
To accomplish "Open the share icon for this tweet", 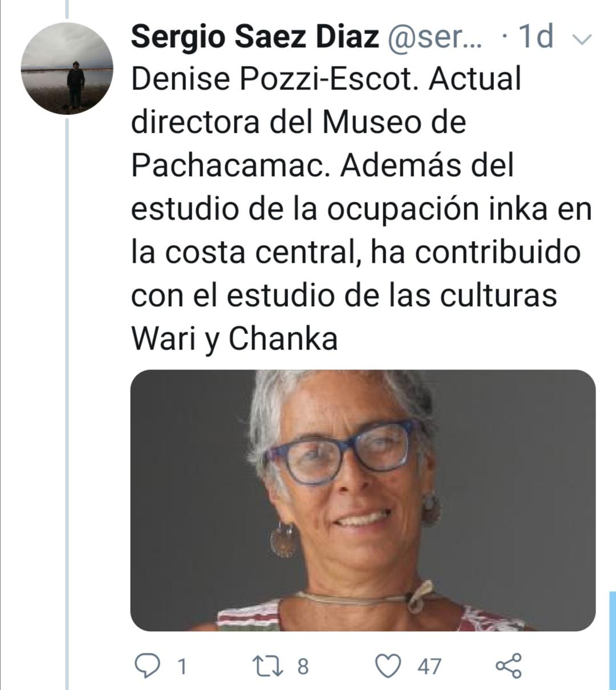I will point(509,665).
